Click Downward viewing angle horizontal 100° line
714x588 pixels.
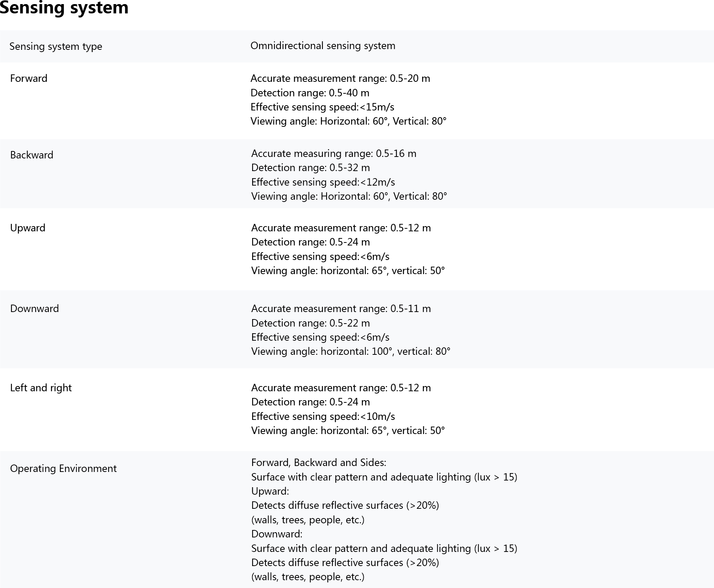351,351
